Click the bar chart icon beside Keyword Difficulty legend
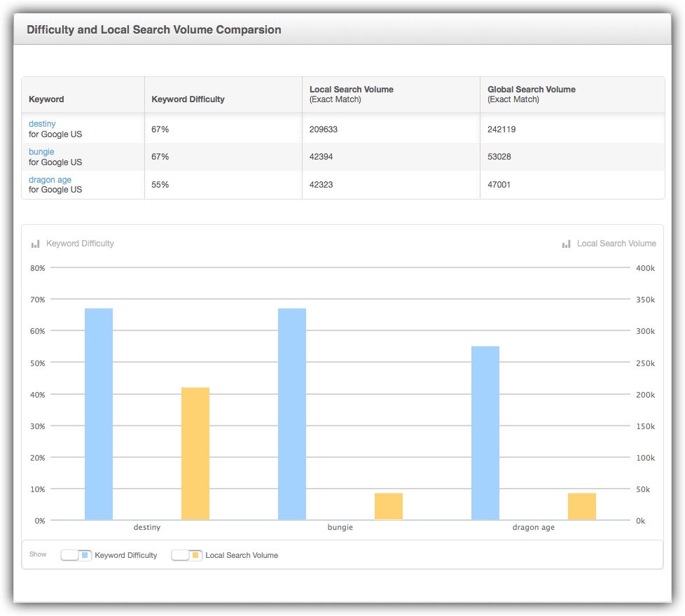Screen dimensions: 685x616 (x=36, y=244)
